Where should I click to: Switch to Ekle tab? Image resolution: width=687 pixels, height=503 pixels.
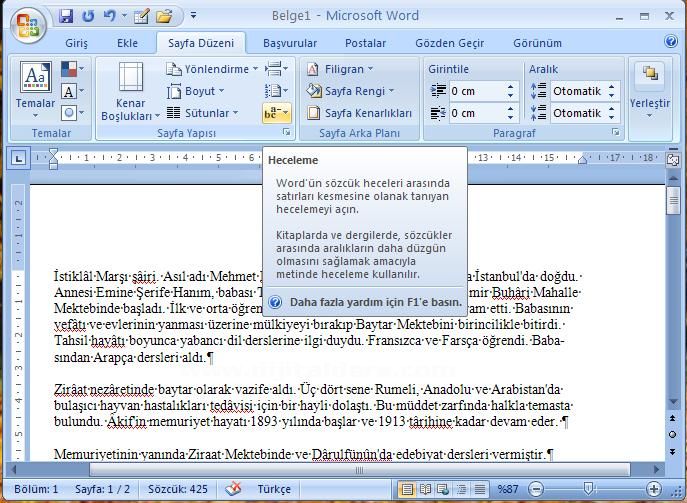(x=127, y=43)
